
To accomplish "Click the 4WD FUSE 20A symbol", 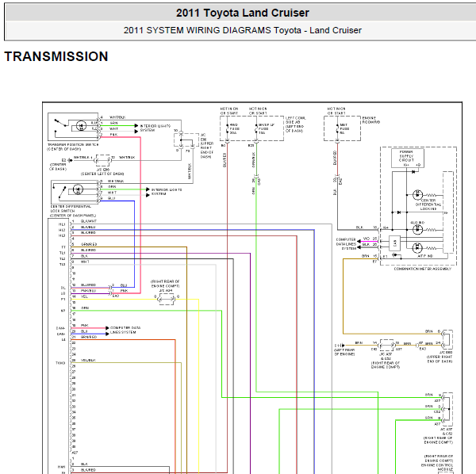I will [227, 129].
